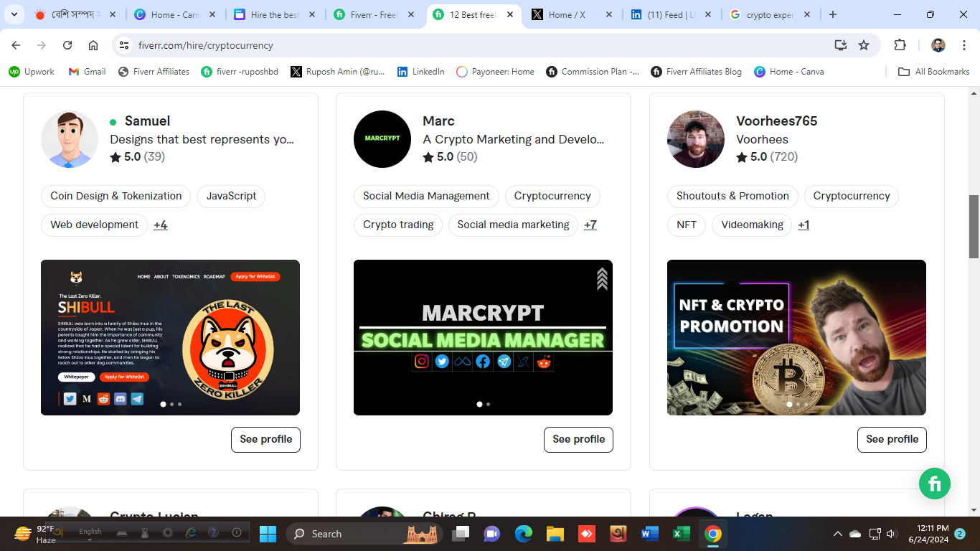Open the Commission Plan bookmark
The width and height of the screenshot is (980, 551).
point(593,72)
